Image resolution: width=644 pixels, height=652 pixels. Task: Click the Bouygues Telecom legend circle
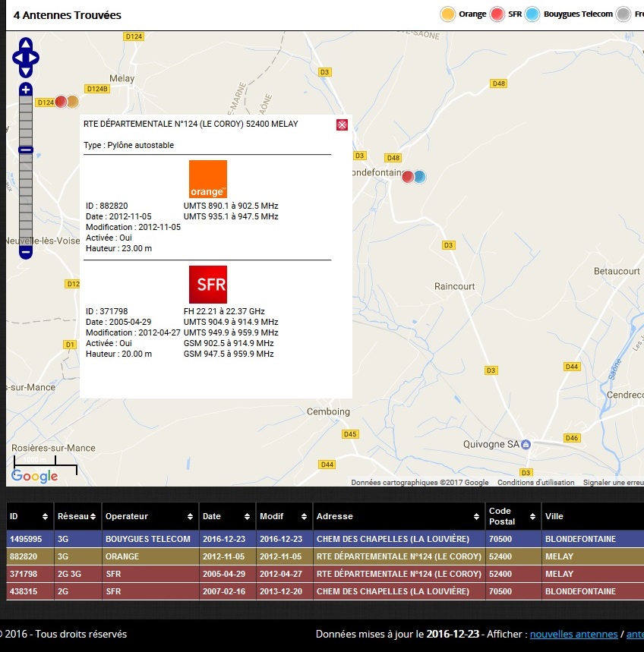(532, 14)
